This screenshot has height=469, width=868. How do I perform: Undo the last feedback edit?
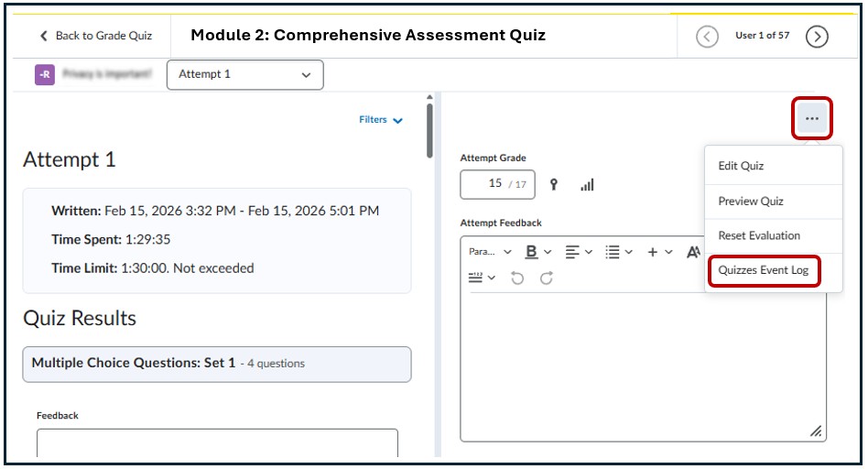point(517,278)
